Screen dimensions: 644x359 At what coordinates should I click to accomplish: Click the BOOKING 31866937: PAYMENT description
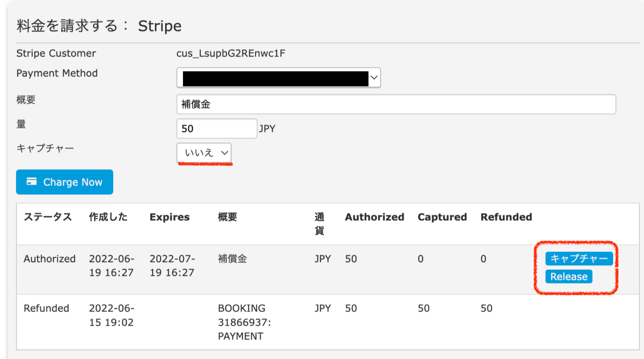(244, 322)
